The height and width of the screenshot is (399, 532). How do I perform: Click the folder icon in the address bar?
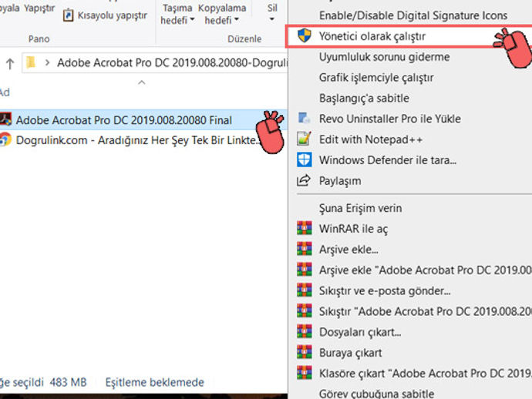31,62
